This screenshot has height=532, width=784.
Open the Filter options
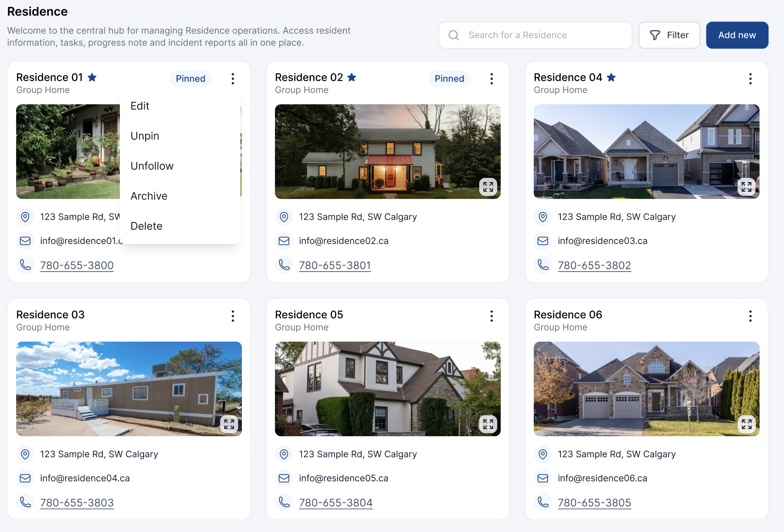point(669,35)
